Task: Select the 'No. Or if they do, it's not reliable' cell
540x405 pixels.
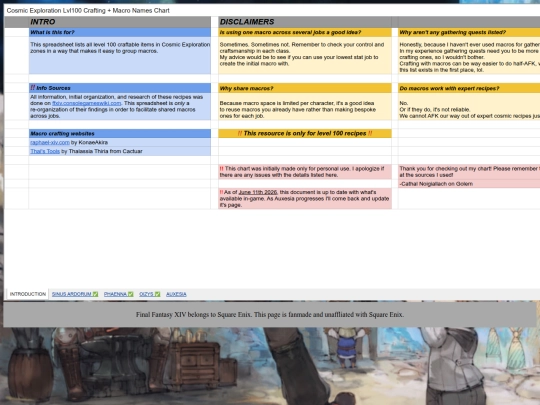Action: (x=469, y=107)
